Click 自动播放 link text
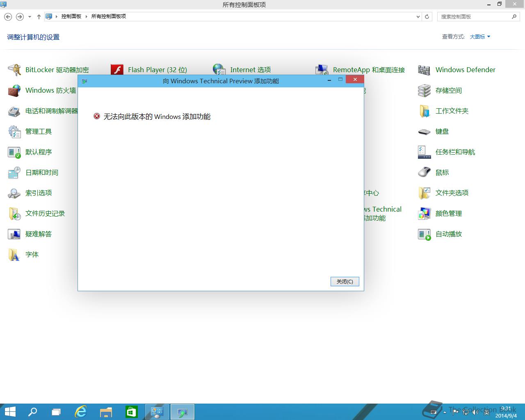The height and width of the screenshot is (420, 525). tap(449, 234)
